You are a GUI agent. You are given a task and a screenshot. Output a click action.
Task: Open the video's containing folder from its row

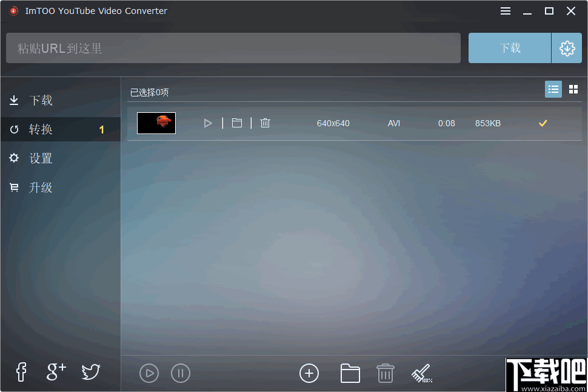pyautogui.click(x=236, y=123)
